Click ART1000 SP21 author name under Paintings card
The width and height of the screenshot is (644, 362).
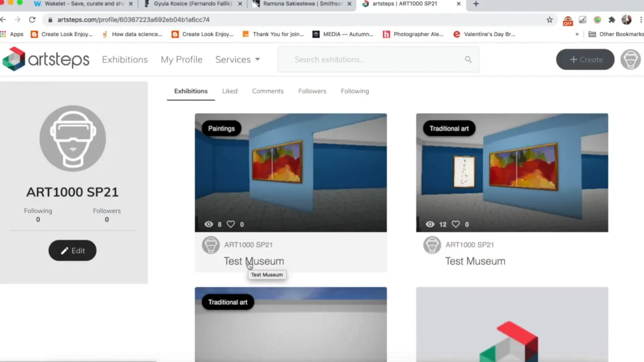click(249, 245)
